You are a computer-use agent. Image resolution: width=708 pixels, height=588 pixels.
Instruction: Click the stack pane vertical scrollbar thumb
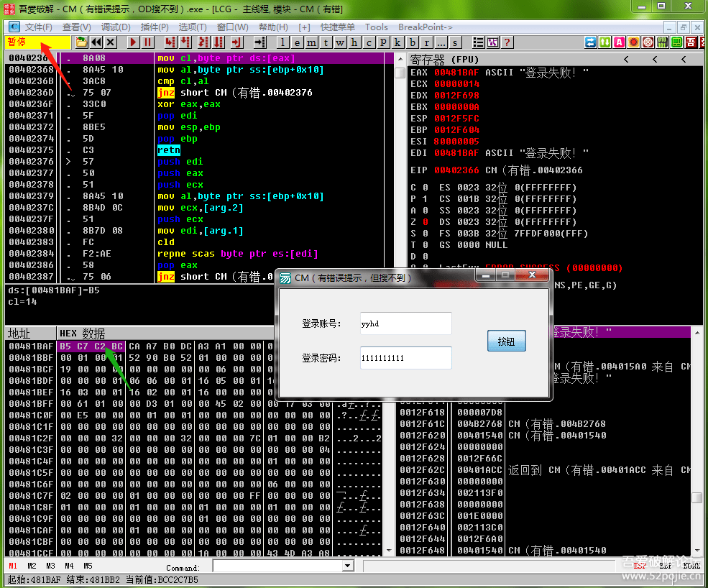tap(696, 497)
